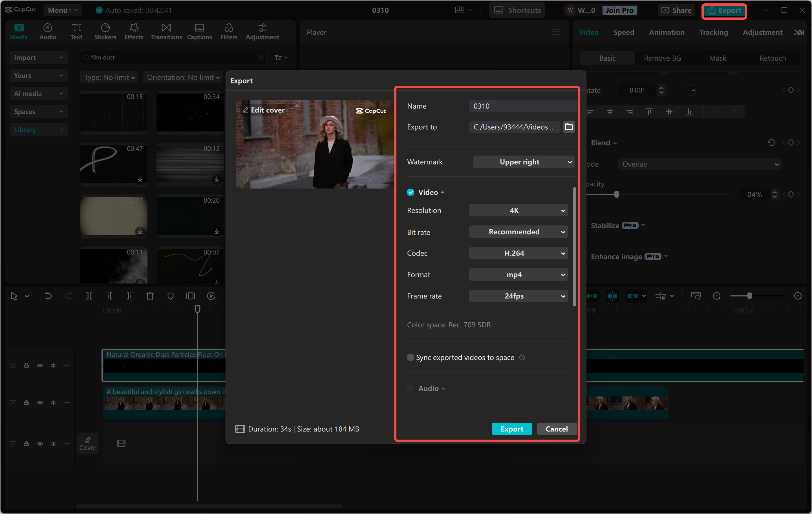812x514 pixels.
Task: Open the Resolution dropdown showing 4K
Action: click(x=518, y=210)
